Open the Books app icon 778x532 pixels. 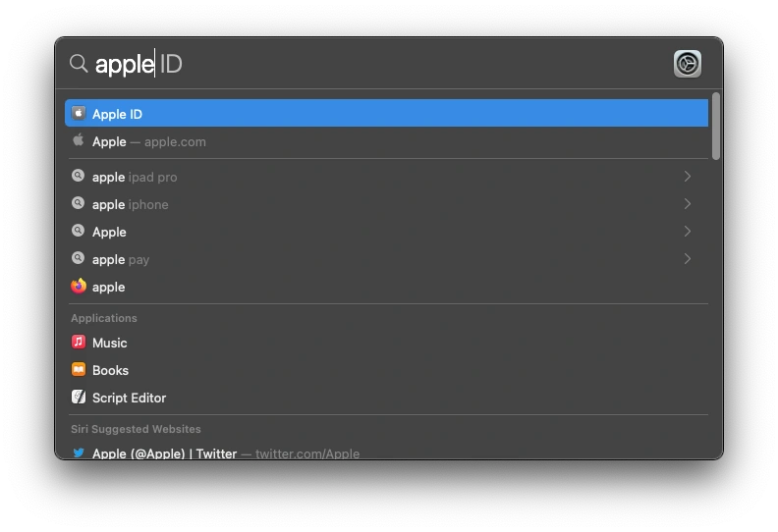[79, 370]
